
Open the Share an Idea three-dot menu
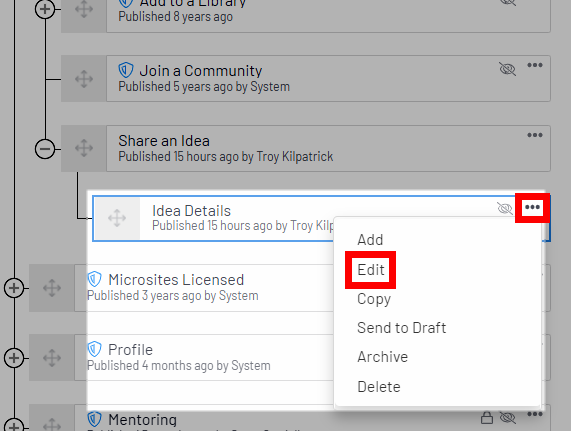click(x=535, y=135)
